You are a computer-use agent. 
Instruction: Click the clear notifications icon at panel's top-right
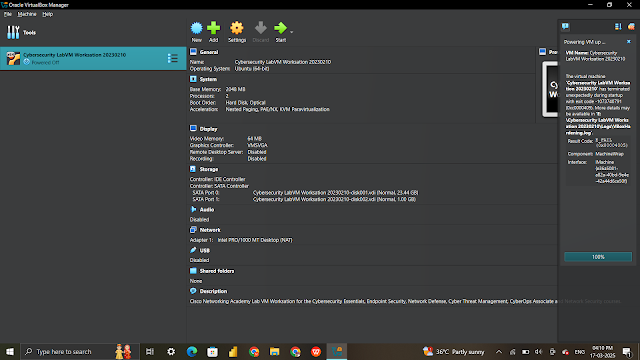coord(631,27)
